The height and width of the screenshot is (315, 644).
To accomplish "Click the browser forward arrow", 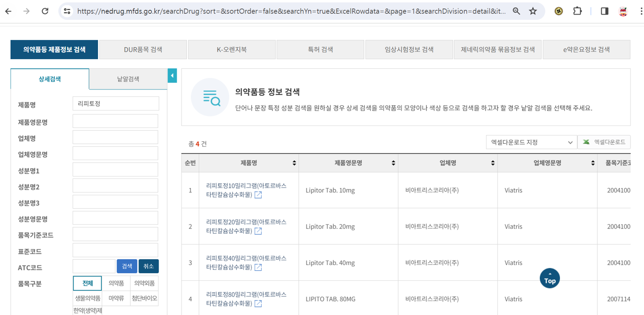I will click(26, 11).
